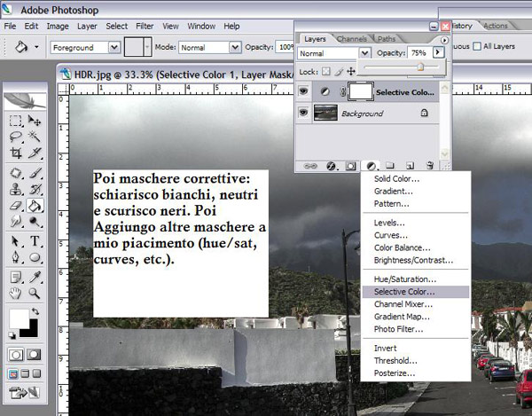Open the Filter menu
The height and width of the screenshot is (416, 532).
[145, 27]
